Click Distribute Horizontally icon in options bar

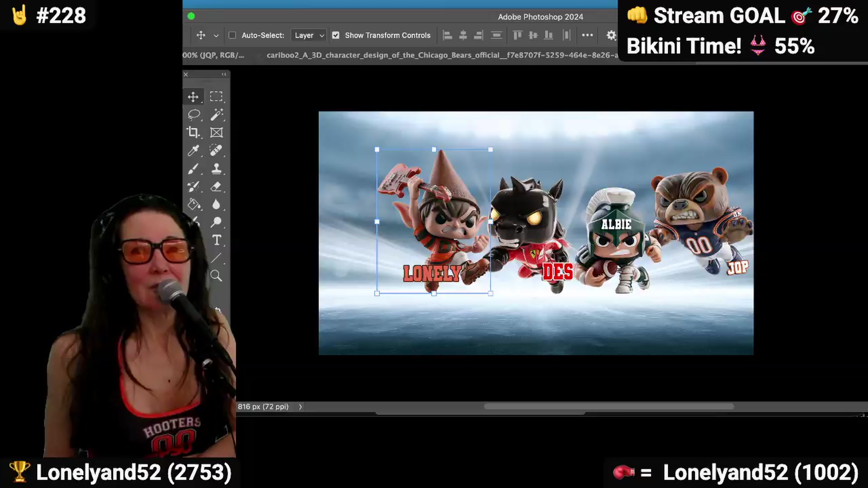click(566, 35)
